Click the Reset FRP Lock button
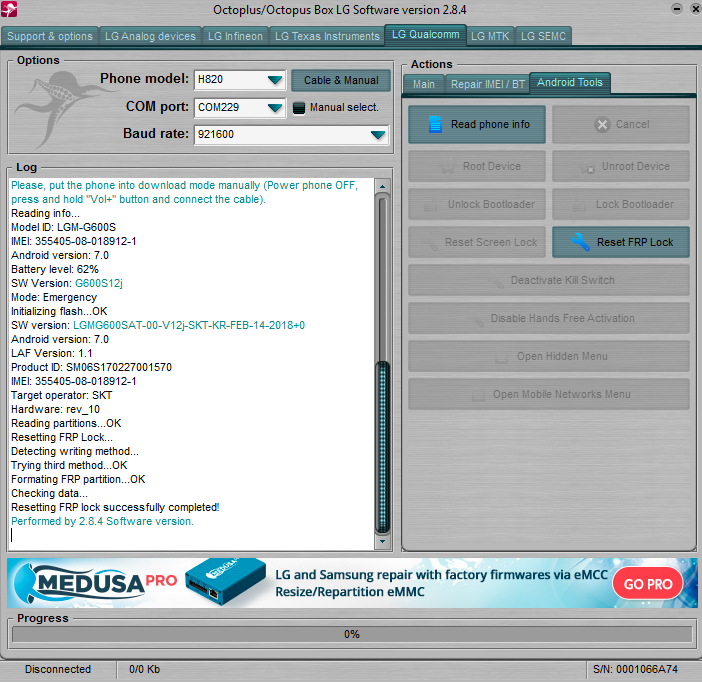The height and width of the screenshot is (682, 702). pyautogui.click(x=621, y=242)
